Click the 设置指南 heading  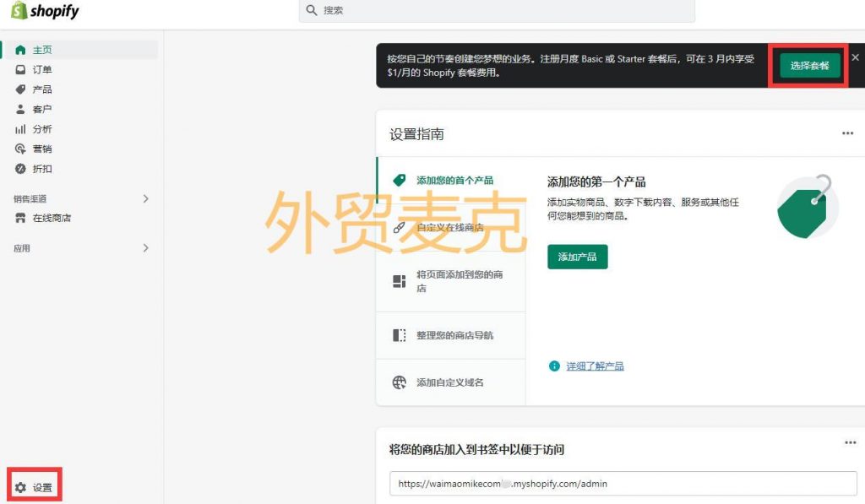click(x=416, y=134)
